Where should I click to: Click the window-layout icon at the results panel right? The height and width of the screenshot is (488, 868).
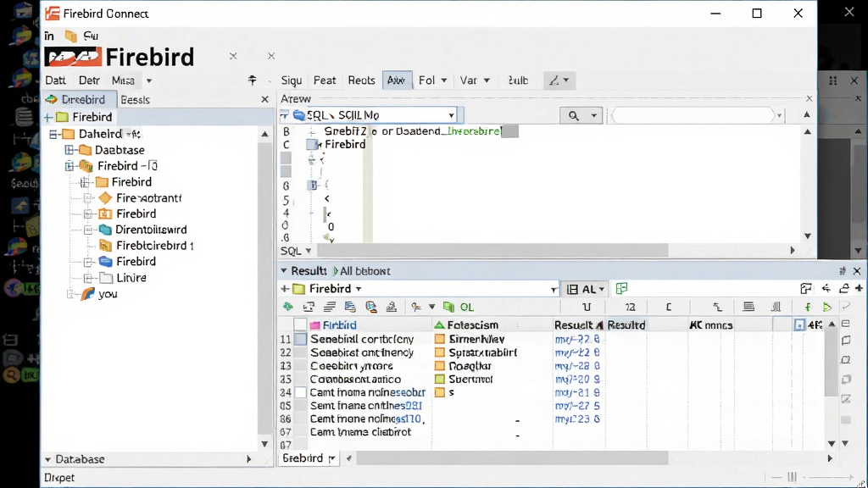coord(806,288)
